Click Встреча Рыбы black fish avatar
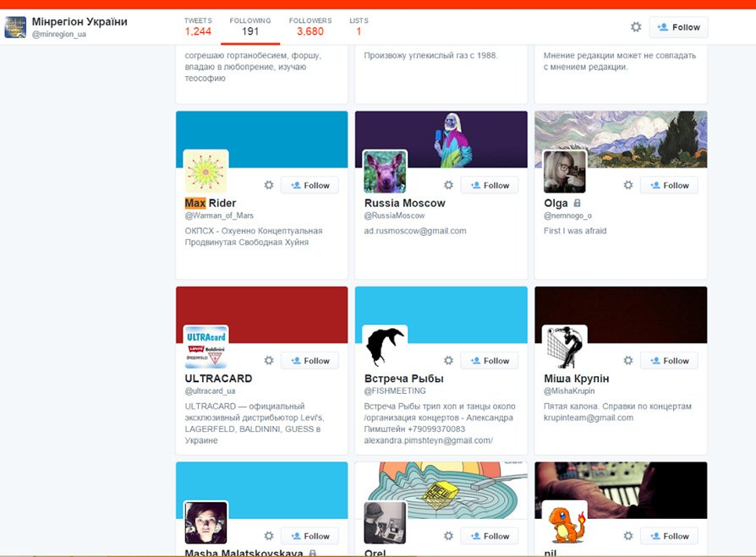756x557 pixels. 385,347
